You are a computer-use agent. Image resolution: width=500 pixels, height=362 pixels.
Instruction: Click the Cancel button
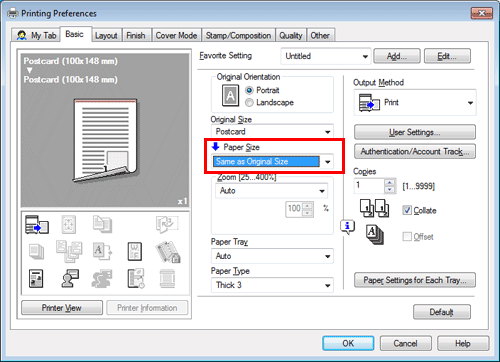[405, 343]
